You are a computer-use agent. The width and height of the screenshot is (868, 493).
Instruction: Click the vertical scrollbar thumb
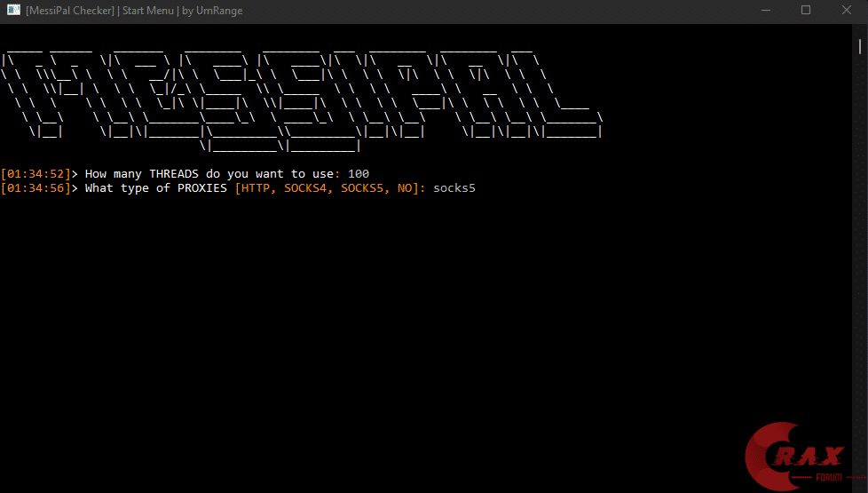pyautogui.click(x=860, y=46)
